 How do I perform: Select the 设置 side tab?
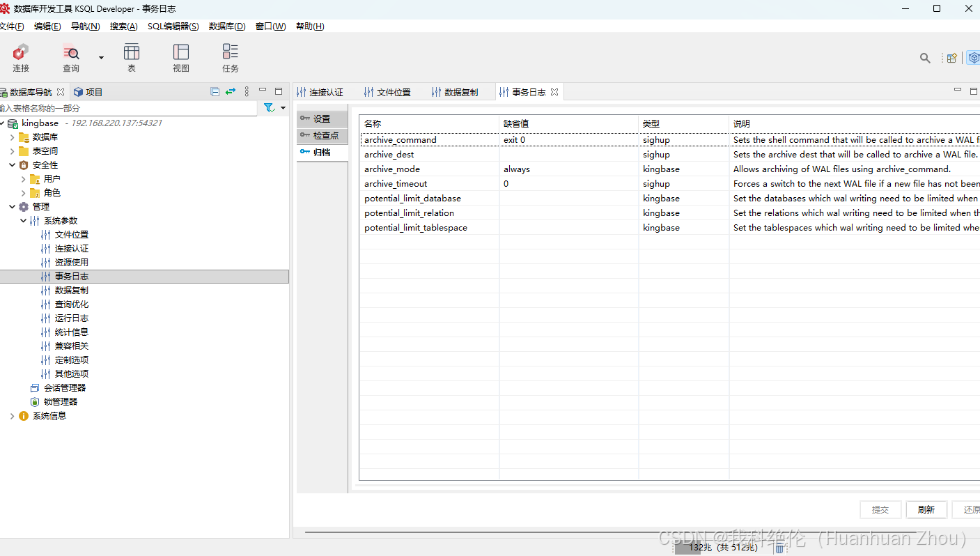(x=322, y=119)
